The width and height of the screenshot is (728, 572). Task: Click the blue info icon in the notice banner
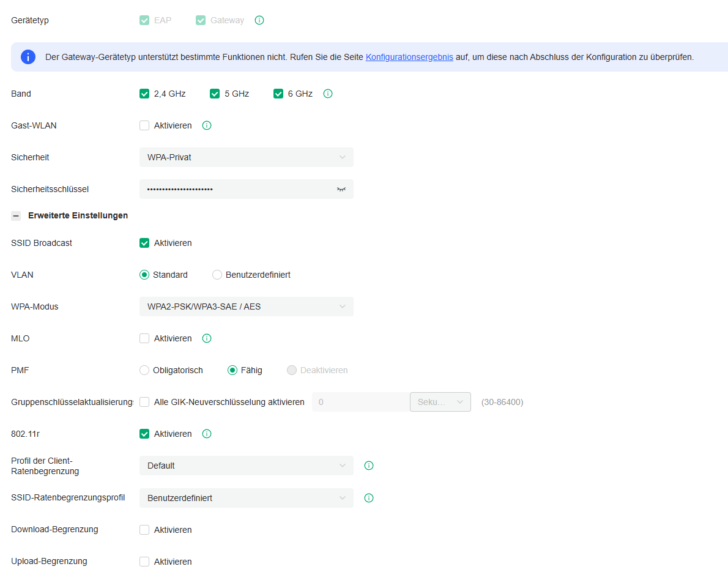pos(28,56)
